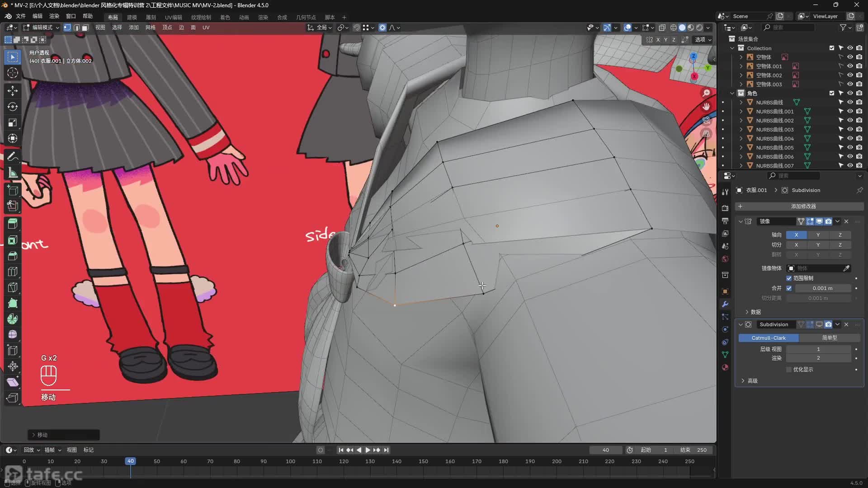Select the Cursor tool in the toolbar
Image resolution: width=868 pixels, height=488 pixels.
[13, 73]
